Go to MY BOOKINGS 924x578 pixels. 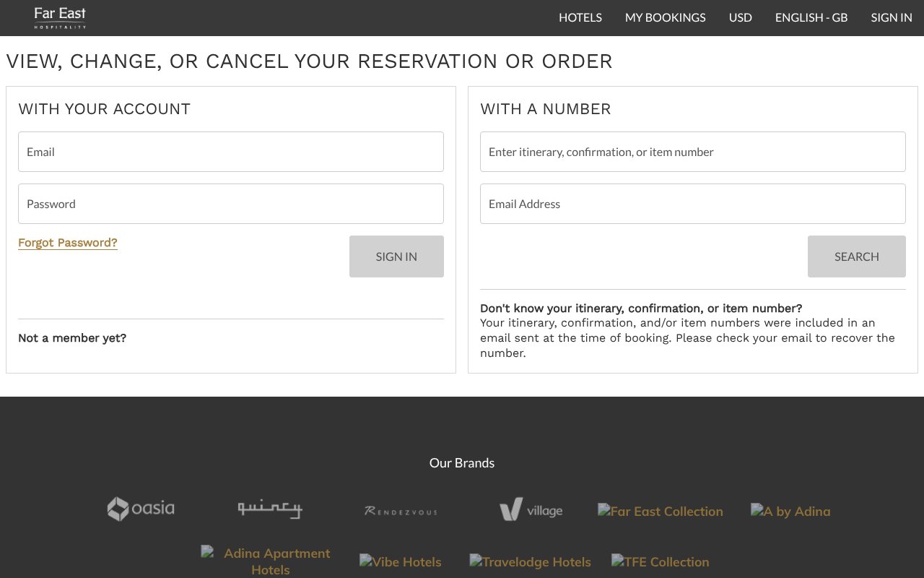coord(665,17)
